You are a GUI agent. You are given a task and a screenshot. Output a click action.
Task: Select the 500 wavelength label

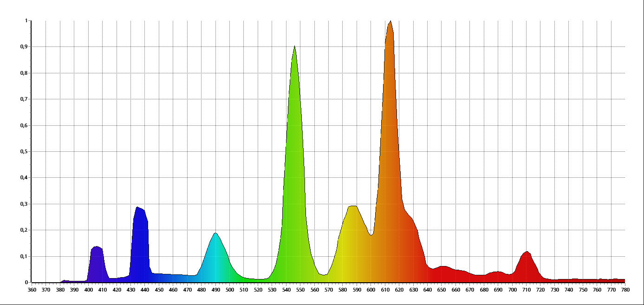(x=230, y=290)
